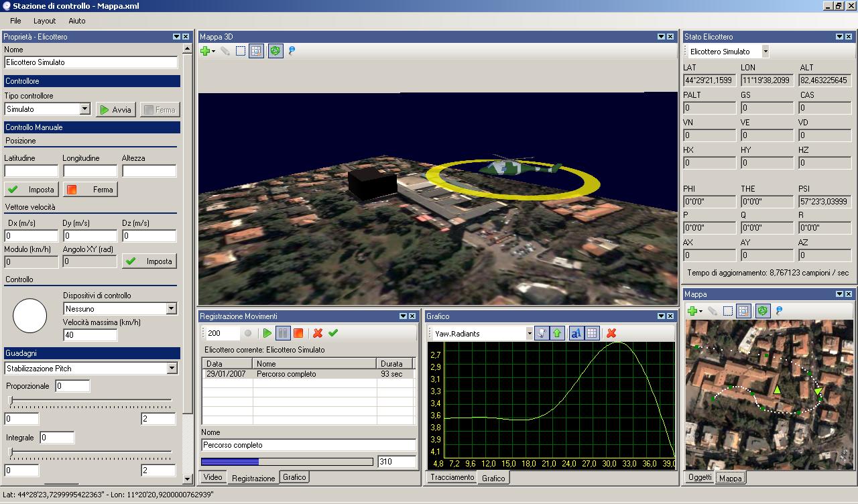Expand the Dispositivi di controllo dropdown showing Nessuno

click(171, 309)
